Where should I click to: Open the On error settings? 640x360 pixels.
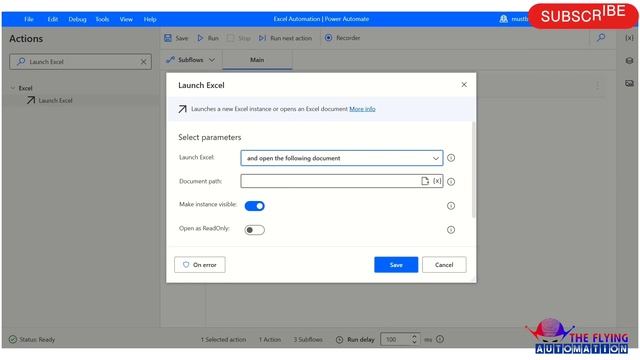(x=200, y=264)
